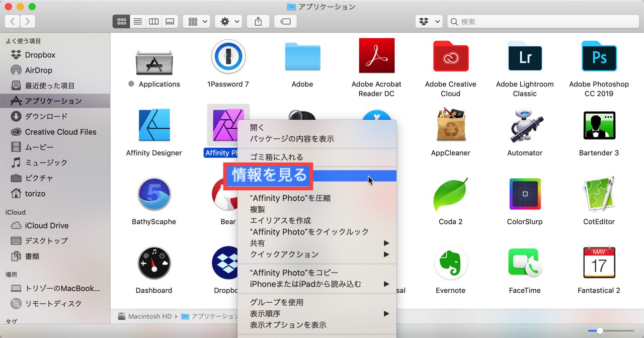Select the Dashboard app icon
Screen dimensions: 644x338
[x=154, y=263]
